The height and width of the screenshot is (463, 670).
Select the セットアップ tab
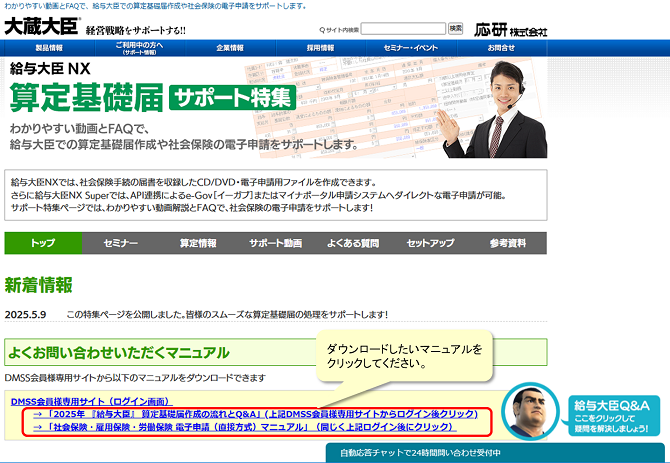point(430,243)
